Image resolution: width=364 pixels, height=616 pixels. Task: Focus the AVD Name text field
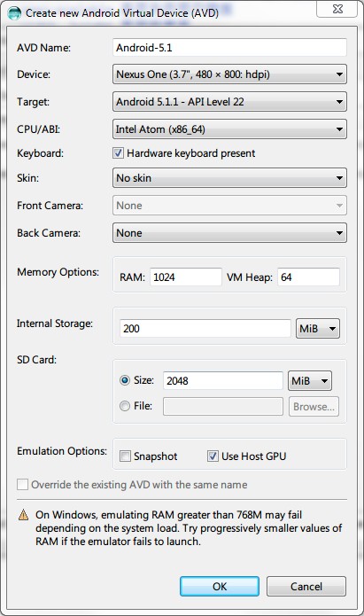(229, 48)
